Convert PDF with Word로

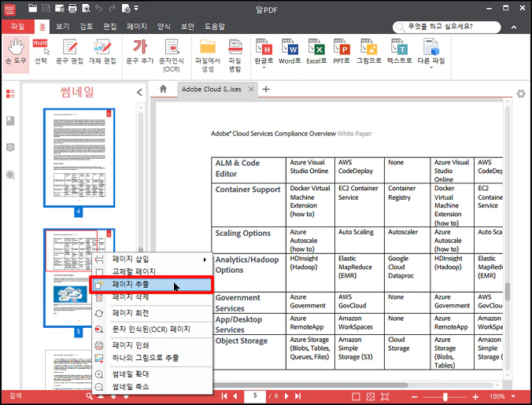(290, 52)
